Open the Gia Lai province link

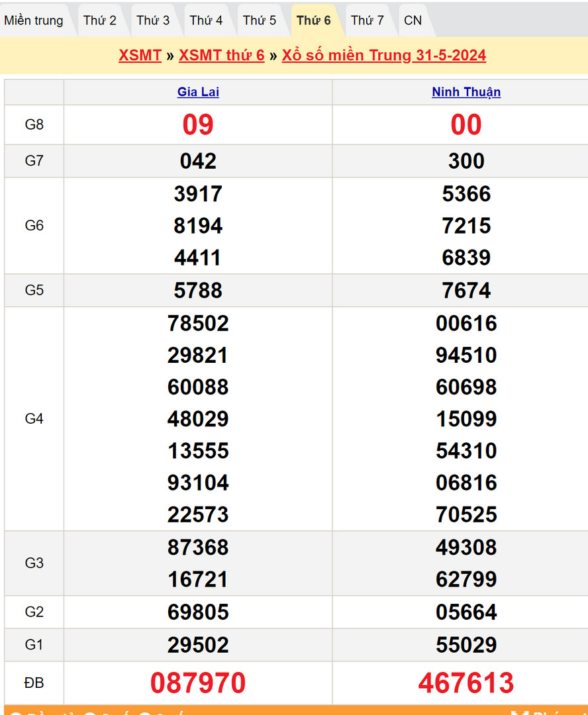[198, 92]
